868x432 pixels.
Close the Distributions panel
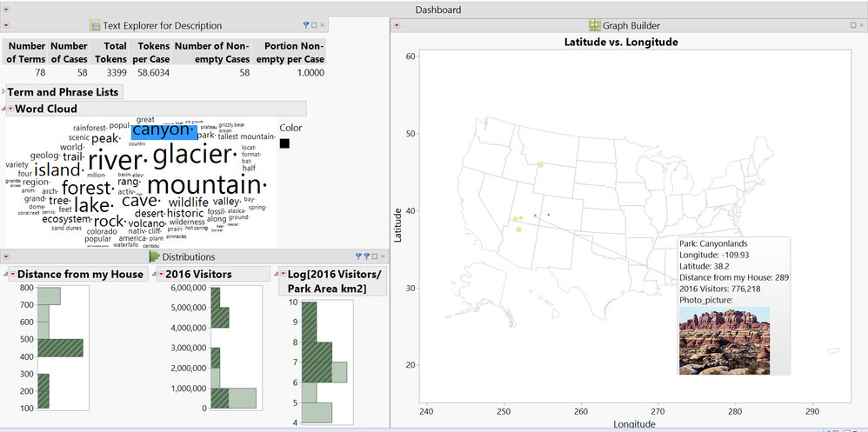pyautogui.click(x=383, y=256)
